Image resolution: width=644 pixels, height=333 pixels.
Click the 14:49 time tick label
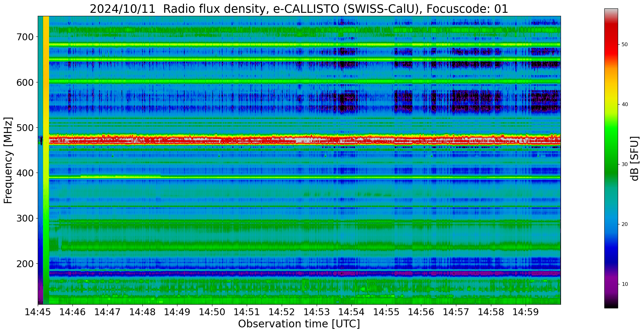(177, 312)
